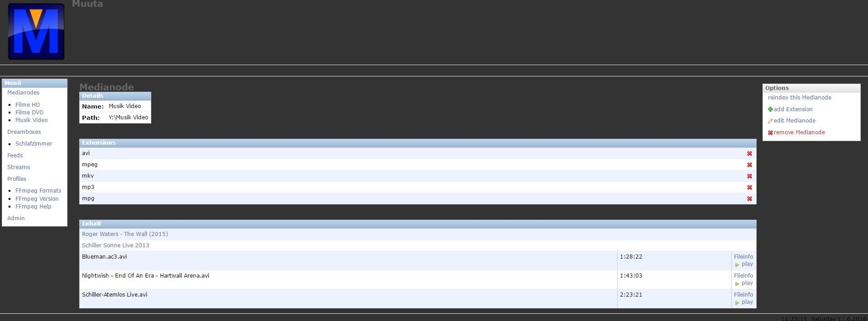Click the Muuta M logo
Screen dimensions: 868x321
(36, 32)
